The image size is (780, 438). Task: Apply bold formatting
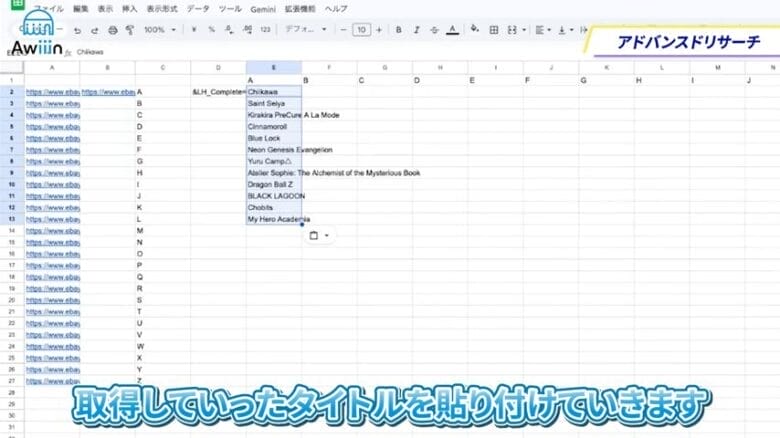[x=398, y=30]
